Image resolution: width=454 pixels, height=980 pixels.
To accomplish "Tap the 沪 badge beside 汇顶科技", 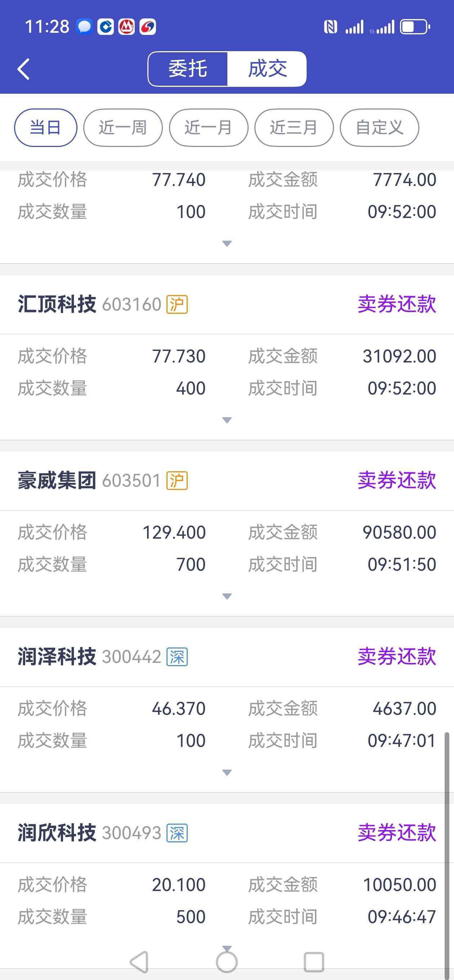I will [x=177, y=304].
